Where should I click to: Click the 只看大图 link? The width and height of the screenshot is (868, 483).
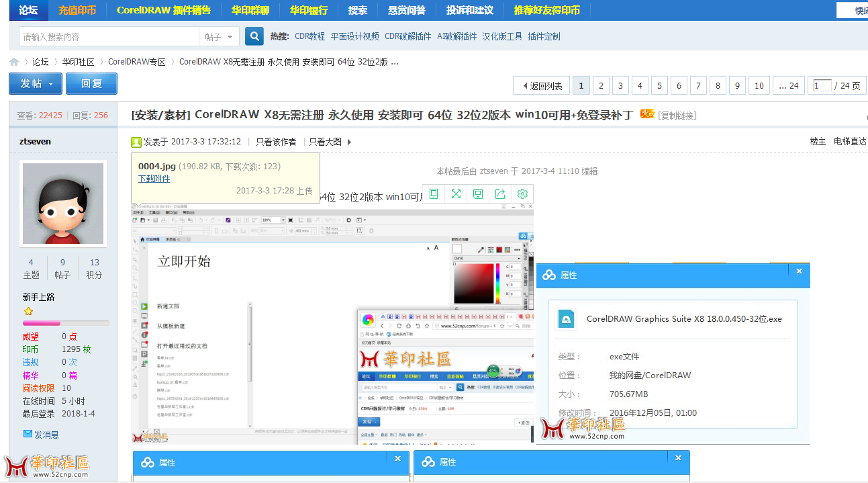tap(325, 142)
